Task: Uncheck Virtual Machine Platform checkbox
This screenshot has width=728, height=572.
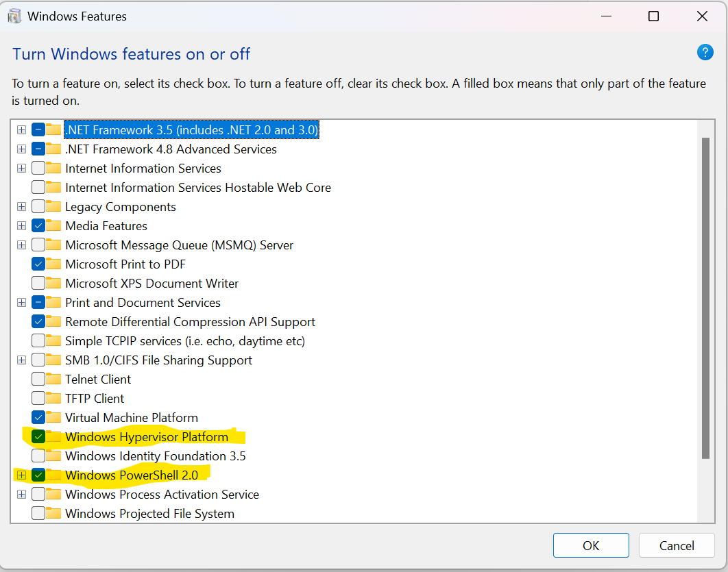Action: [38, 417]
